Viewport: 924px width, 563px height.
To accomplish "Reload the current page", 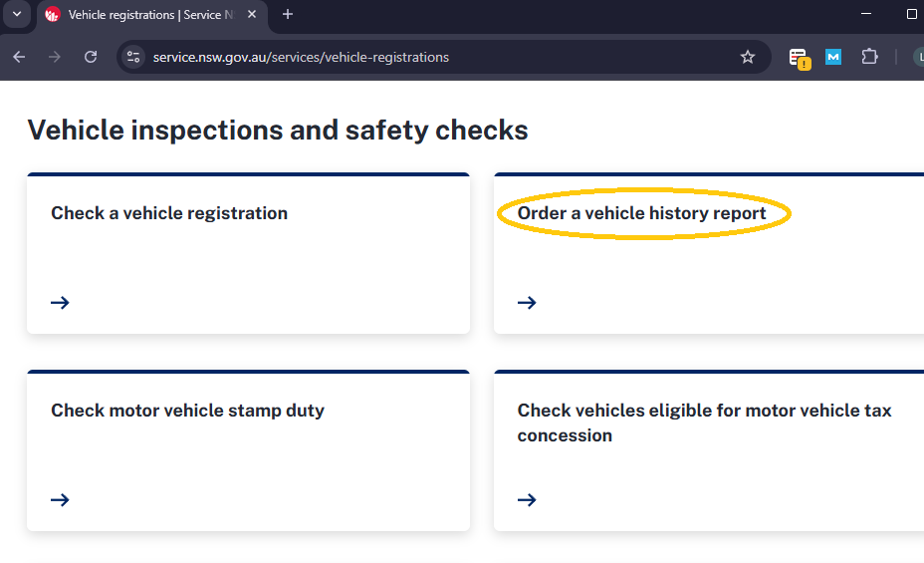I will (91, 57).
